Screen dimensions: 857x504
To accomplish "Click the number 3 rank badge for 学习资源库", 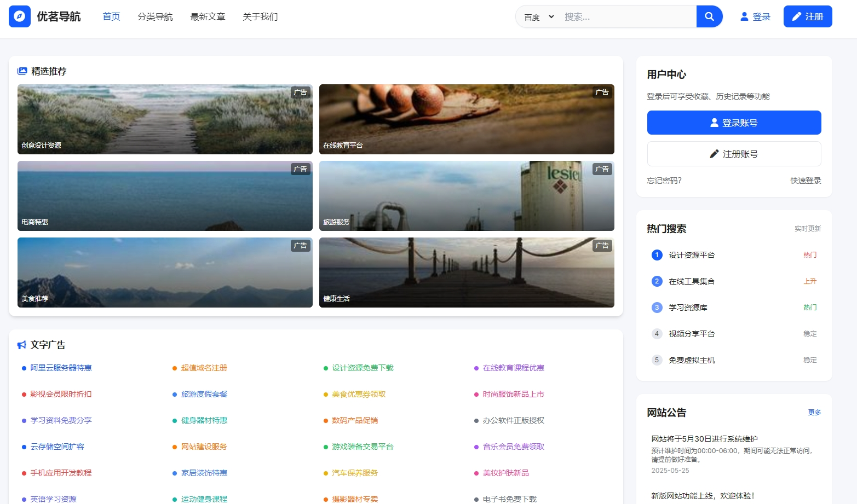I will (657, 308).
